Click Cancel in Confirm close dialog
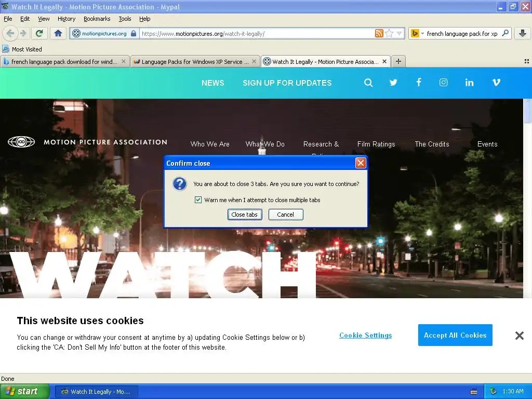The image size is (532, 399). tap(286, 215)
